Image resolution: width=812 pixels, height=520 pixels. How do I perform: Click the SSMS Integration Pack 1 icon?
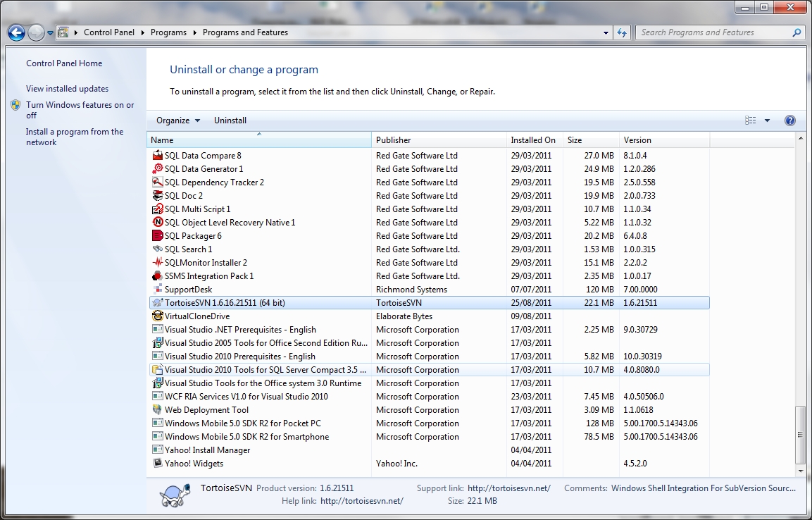(x=158, y=276)
